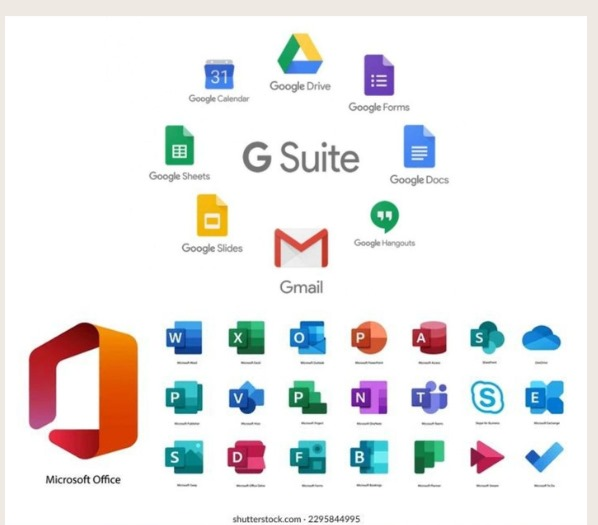Click the large Microsoft Office logo
Viewport: 598px width, 525px height.
pos(83,391)
